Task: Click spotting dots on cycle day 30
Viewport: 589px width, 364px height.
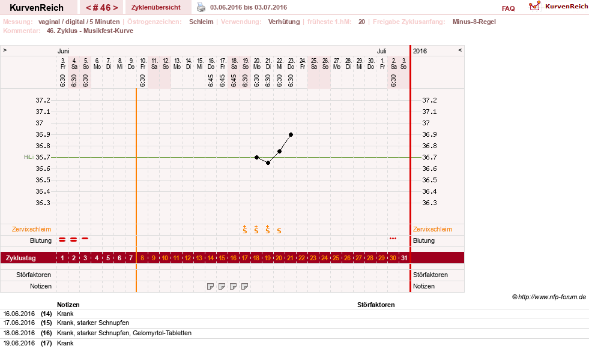Action: [393, 238]
